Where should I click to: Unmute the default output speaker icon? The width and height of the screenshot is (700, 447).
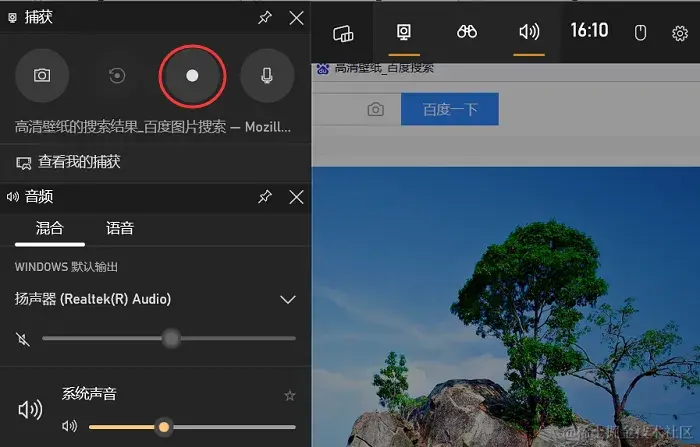point(23,339)
